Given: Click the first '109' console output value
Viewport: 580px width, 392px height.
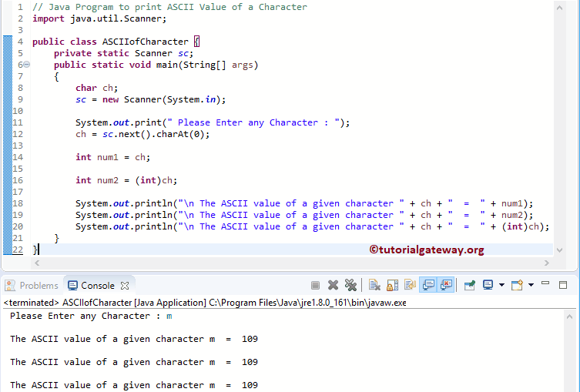Looking at the screenshot, I should [250, 339].
